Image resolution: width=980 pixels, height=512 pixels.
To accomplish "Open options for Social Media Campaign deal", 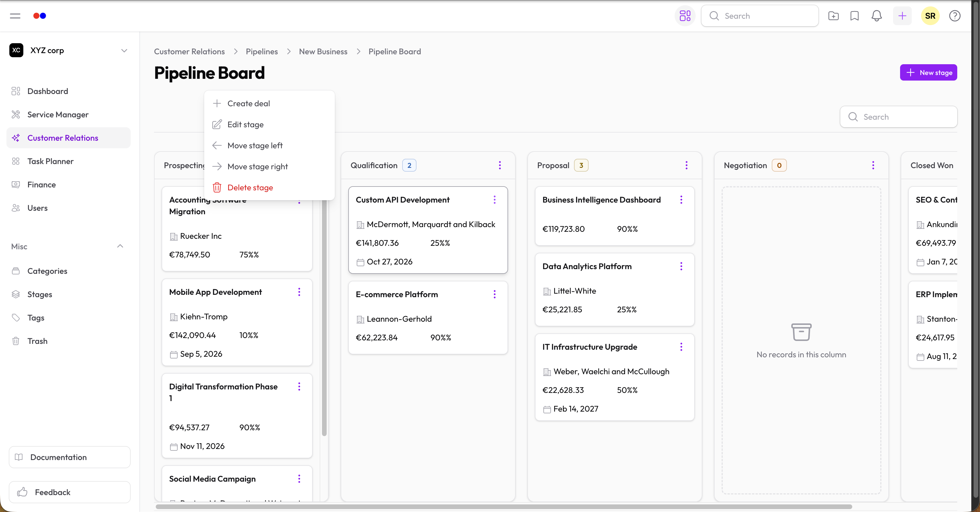I will point(299,479).
